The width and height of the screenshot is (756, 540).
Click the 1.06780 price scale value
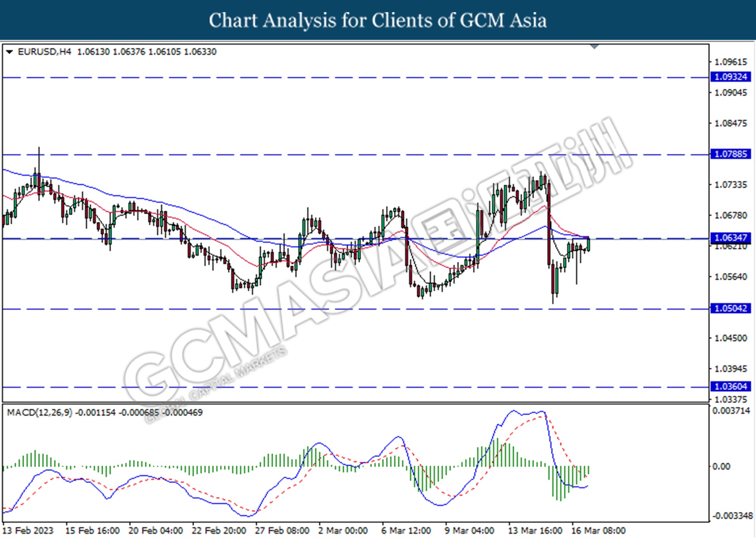731,215
